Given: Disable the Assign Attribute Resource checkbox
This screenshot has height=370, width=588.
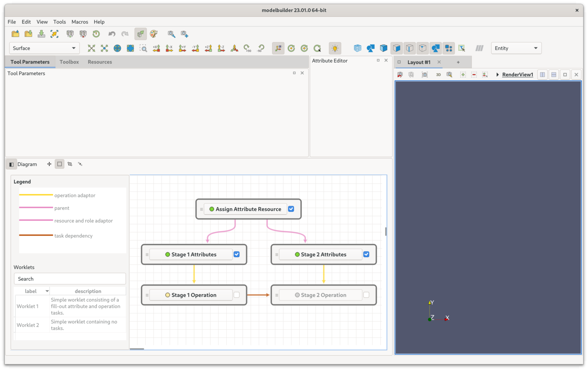Looking at the screenshot, I should click(x=291, y=209).
